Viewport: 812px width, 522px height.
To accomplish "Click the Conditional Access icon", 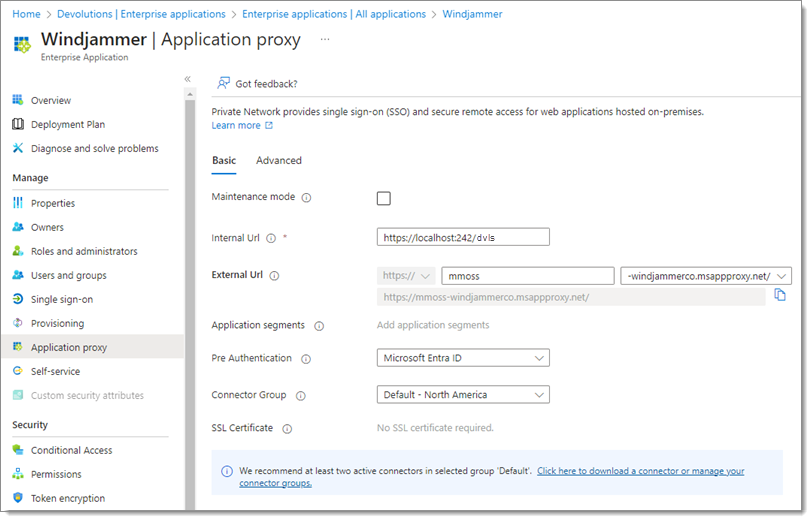I will [x=18, y=450].
